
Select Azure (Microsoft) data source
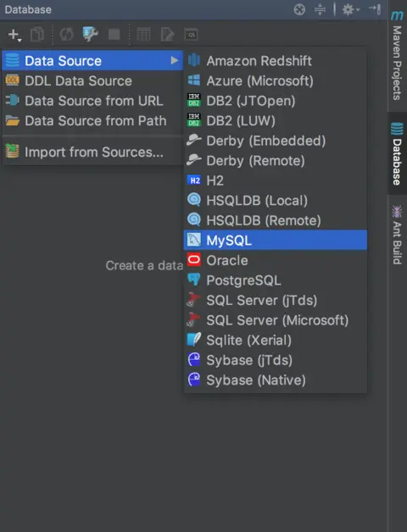(276, 80)
